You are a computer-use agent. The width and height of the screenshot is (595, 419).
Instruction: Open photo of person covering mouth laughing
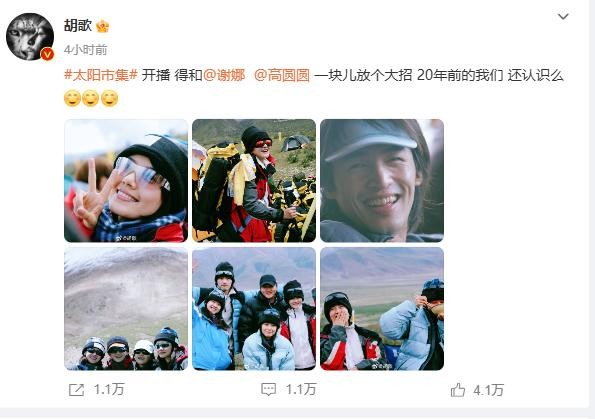pos(382,309)
